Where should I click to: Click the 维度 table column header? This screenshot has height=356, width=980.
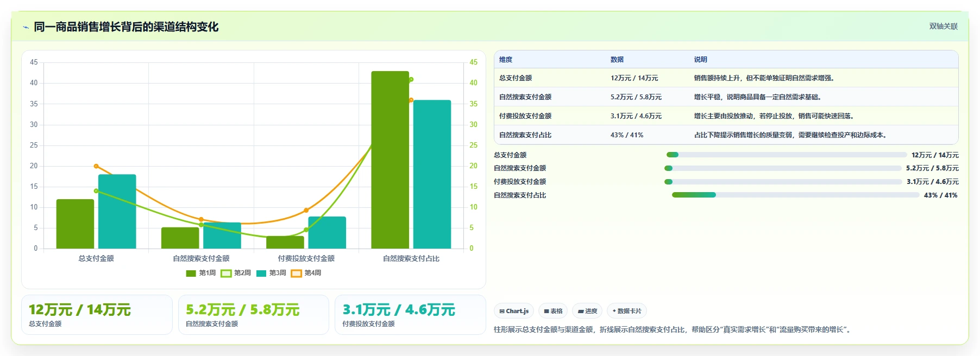click(506, 60)
